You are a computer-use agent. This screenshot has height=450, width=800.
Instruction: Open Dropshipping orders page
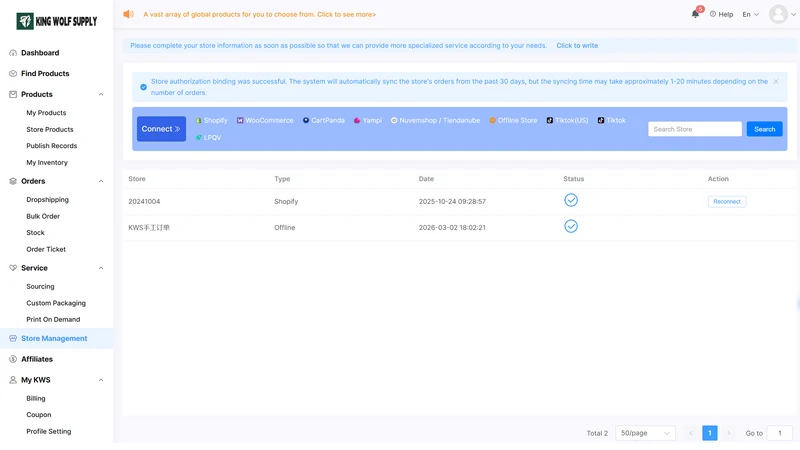coord(47,199)
